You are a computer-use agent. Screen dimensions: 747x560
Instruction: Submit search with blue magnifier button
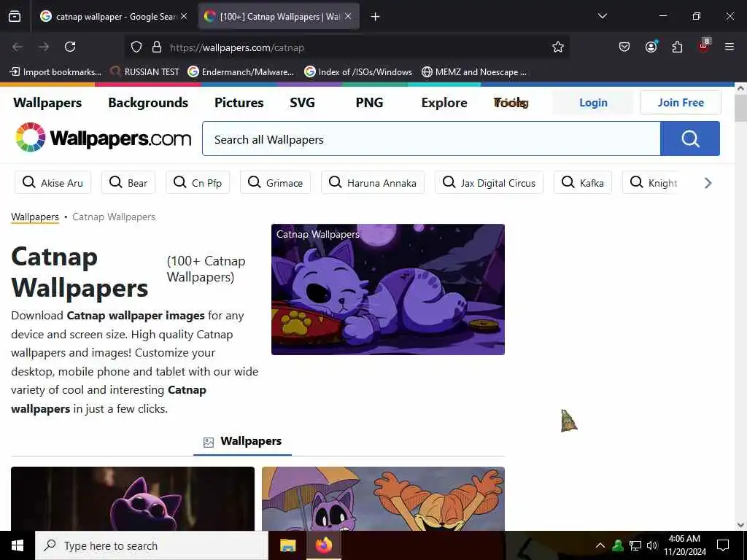tap(690, 139)
